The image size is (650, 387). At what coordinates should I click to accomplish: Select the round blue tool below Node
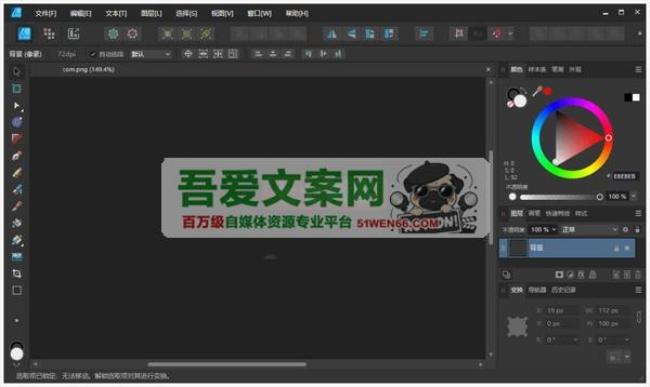click(17, 122)
